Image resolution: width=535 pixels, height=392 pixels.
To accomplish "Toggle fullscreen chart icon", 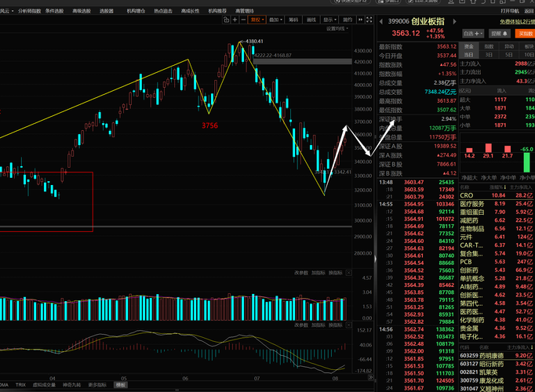I will pyautogui.click(x=369, y=20).
